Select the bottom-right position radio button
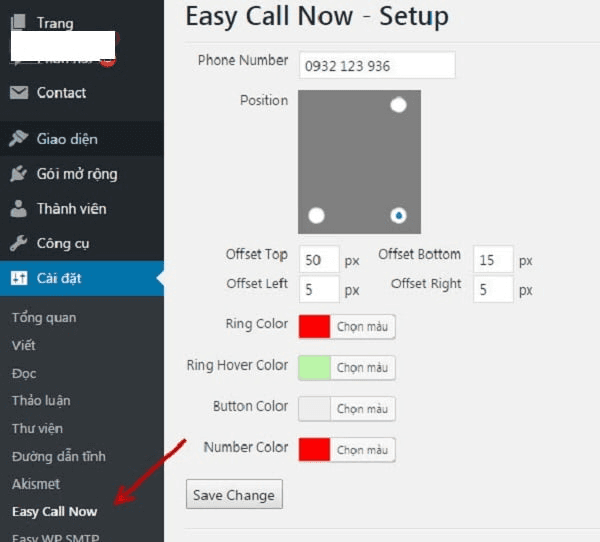The width and height of the screenshot is (600, 542). (x=398, y=215)
